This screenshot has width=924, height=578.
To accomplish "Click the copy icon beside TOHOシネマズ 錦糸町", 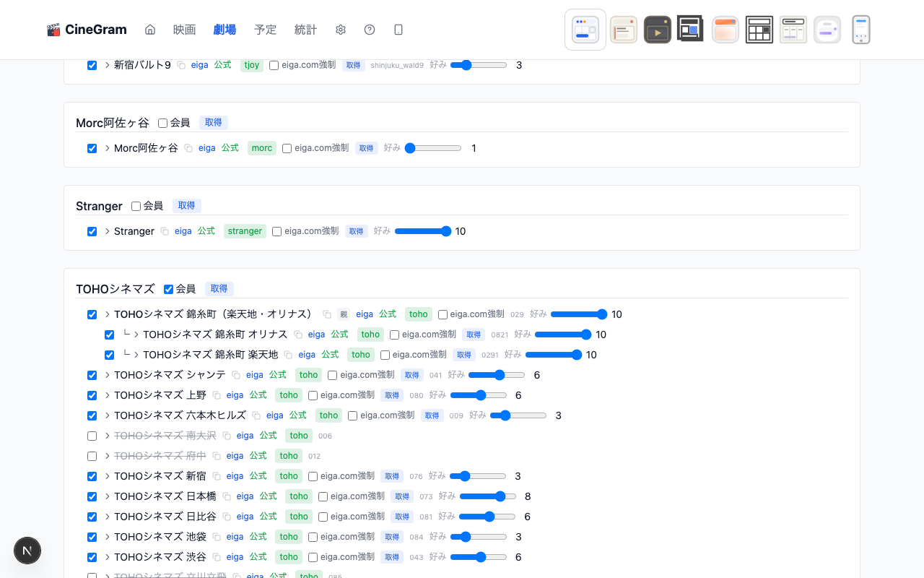I will coord(327,314).
